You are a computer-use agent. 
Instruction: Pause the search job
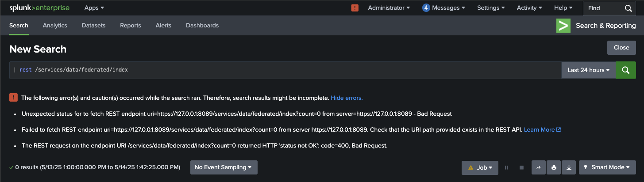coord(507,167)
